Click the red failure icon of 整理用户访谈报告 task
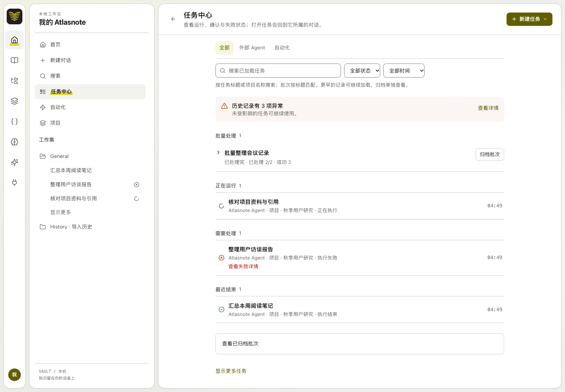The width and height of the screenshot is (565, 392). 221,258
